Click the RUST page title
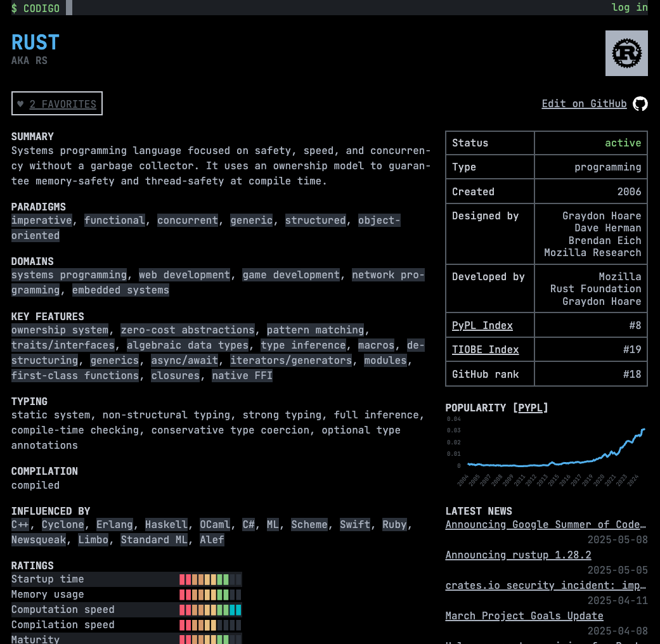This screenshot has height=644, width=660. tap(36, 42)
